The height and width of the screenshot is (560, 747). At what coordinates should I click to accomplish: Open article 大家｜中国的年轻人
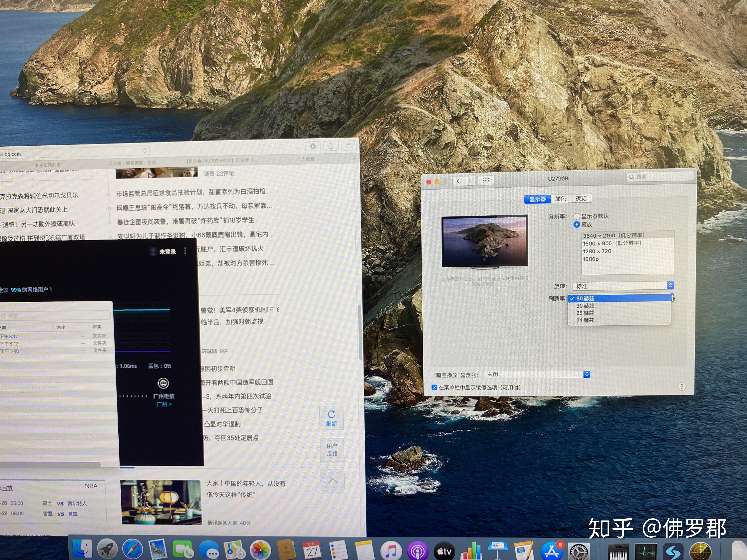point(246,489)
